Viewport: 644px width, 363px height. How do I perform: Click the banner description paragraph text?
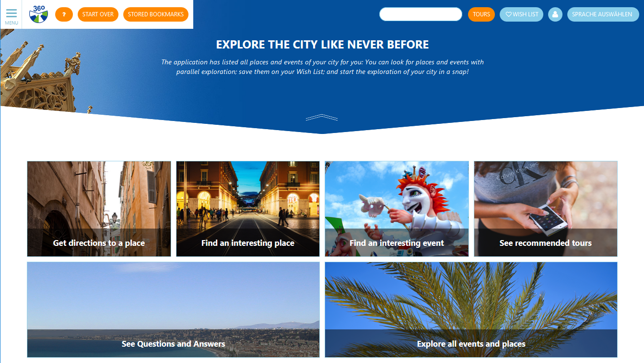(322, 67)
